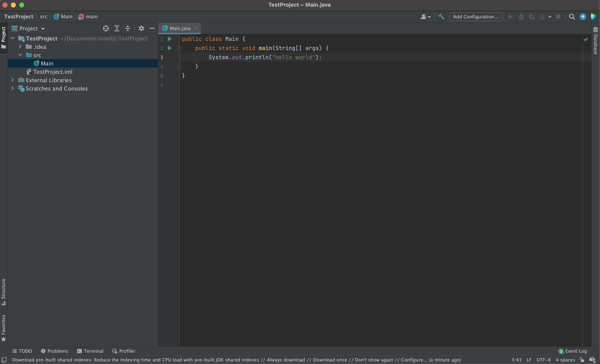The image size is (600, 364).
Task: Click the inspections profile icon in status bar
Action: click(592, 360)
